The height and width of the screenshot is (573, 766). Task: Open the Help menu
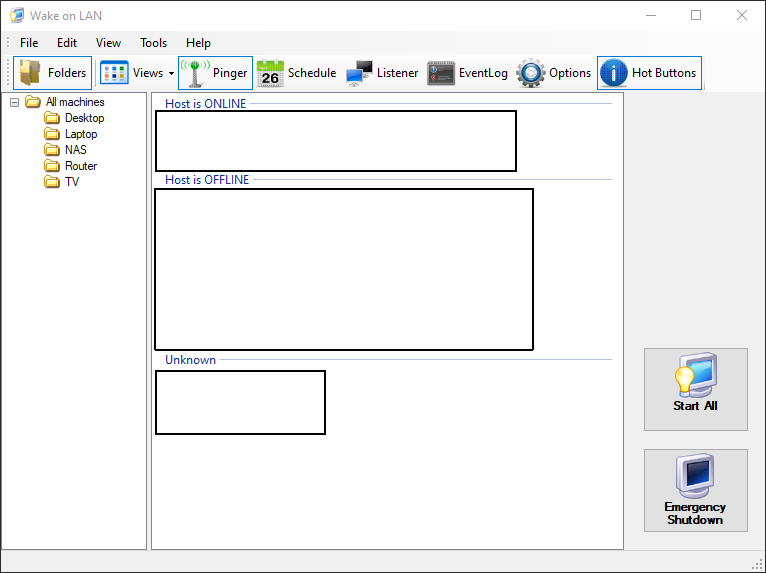coord(198,43)
